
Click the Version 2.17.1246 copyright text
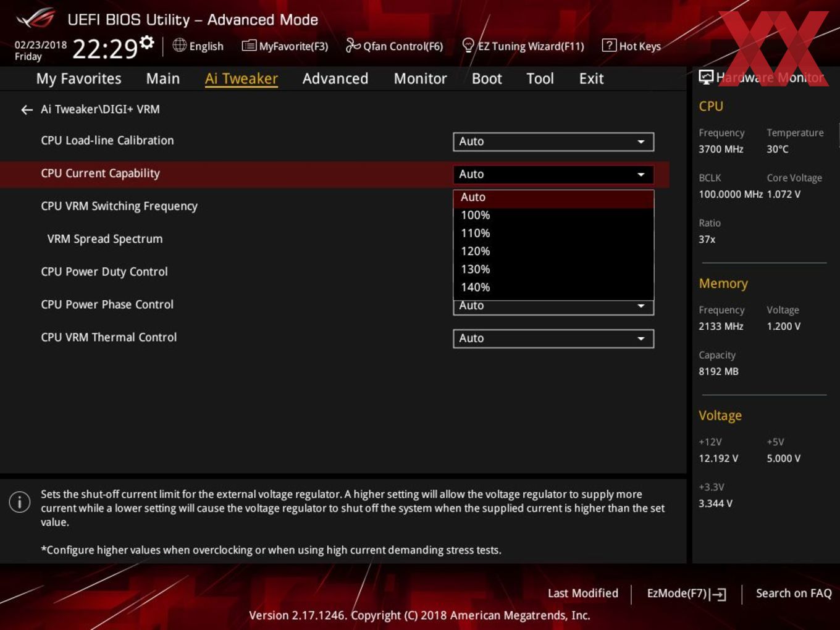click(419, 615)
